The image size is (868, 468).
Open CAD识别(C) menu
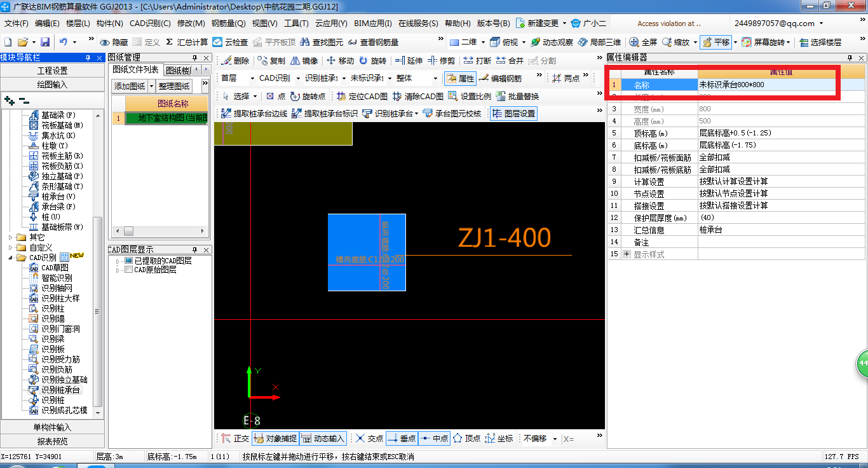[x=150, y=24]
